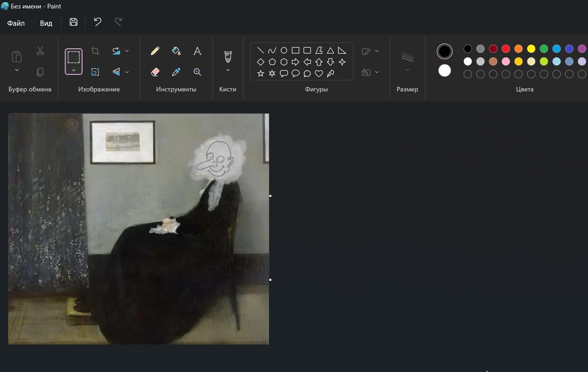Click the Flip image icon
Image resolution: width=588 pixels, height=372 pixels.
[116, 72]
